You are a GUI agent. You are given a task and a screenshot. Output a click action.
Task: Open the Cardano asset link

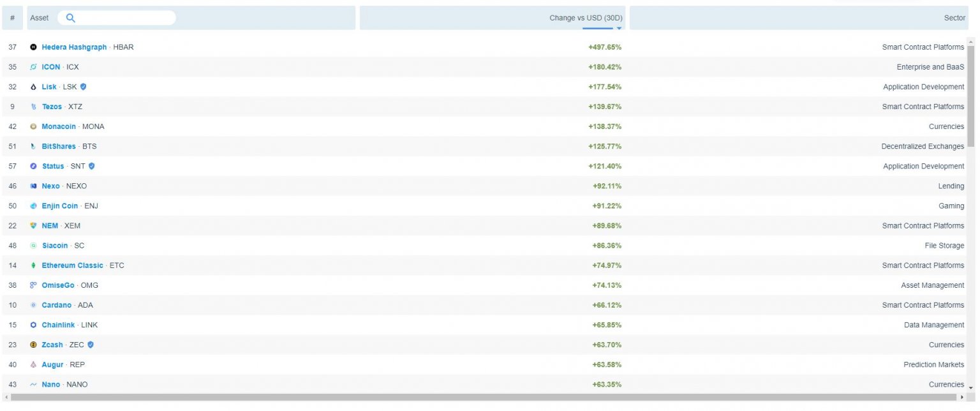click(x=57, y=304)
